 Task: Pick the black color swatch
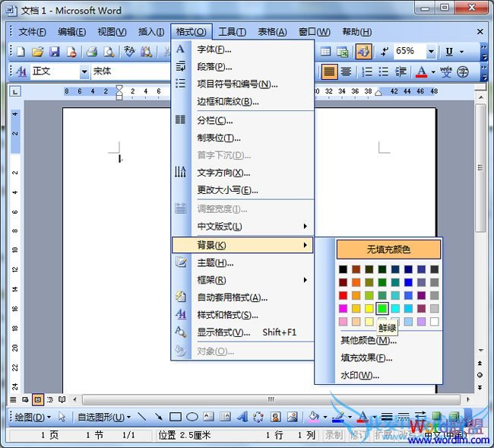tap(343, 269)
